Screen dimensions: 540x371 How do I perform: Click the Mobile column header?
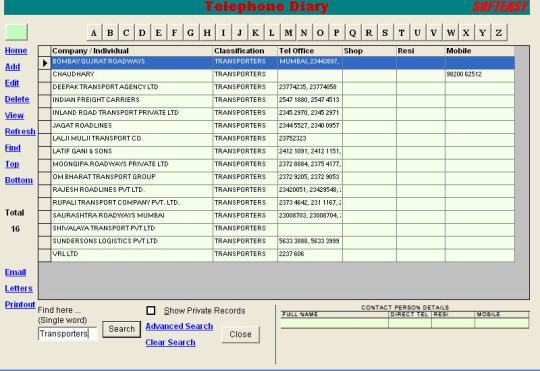click(479, 51)
